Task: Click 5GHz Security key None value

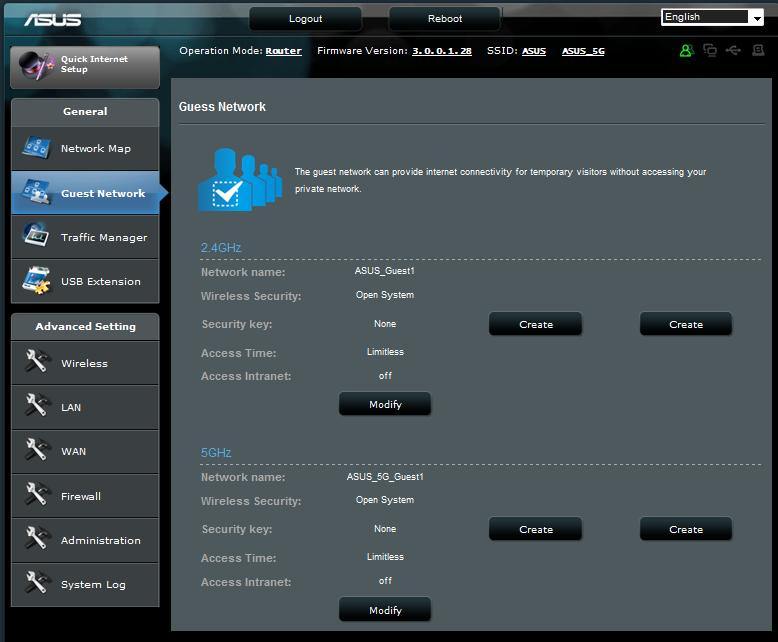Action: click(x=385, y=529)
